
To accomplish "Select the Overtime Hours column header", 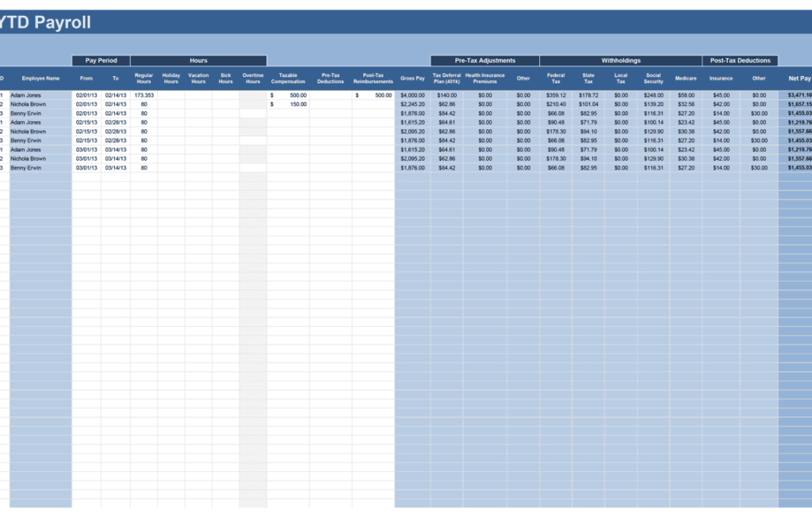I will click(252, 78).
